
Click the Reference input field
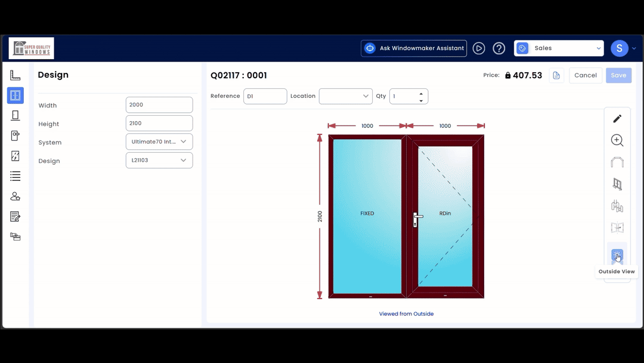(x=265, y=96)
